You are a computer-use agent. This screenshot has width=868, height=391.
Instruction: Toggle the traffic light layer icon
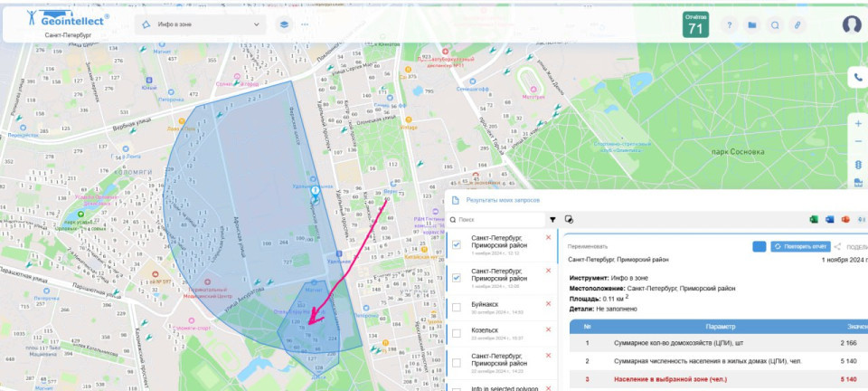click(x=858, y=165)
